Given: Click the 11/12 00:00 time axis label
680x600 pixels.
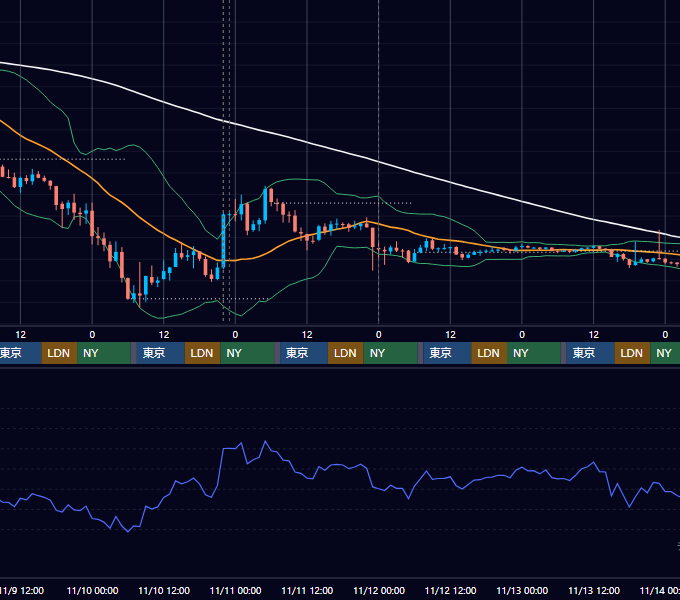Looking at the screenshot, I should pyautogui.click(x=379, y=590).
